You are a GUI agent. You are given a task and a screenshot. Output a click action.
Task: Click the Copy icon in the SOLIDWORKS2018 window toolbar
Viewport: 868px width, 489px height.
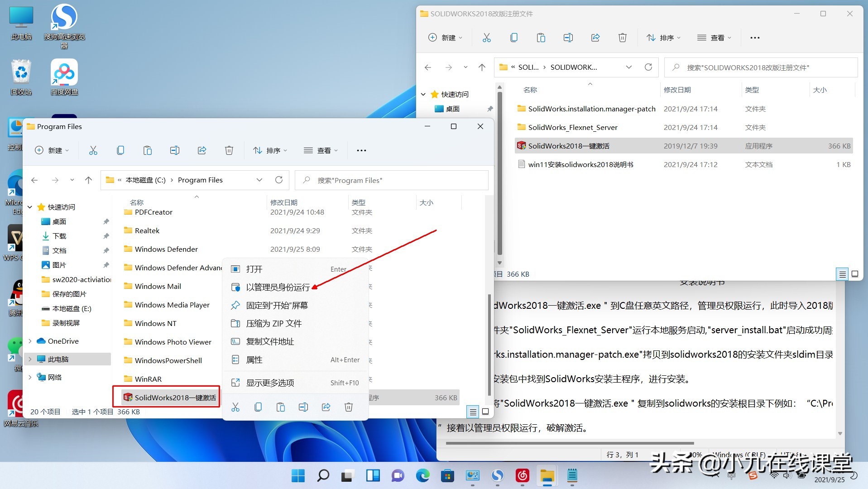point(514,38)
